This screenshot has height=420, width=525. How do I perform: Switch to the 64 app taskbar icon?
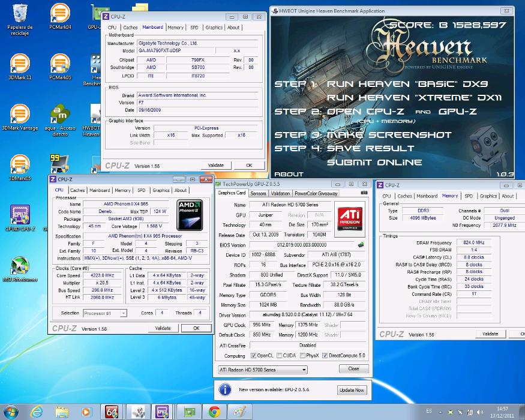click(112, 412)
